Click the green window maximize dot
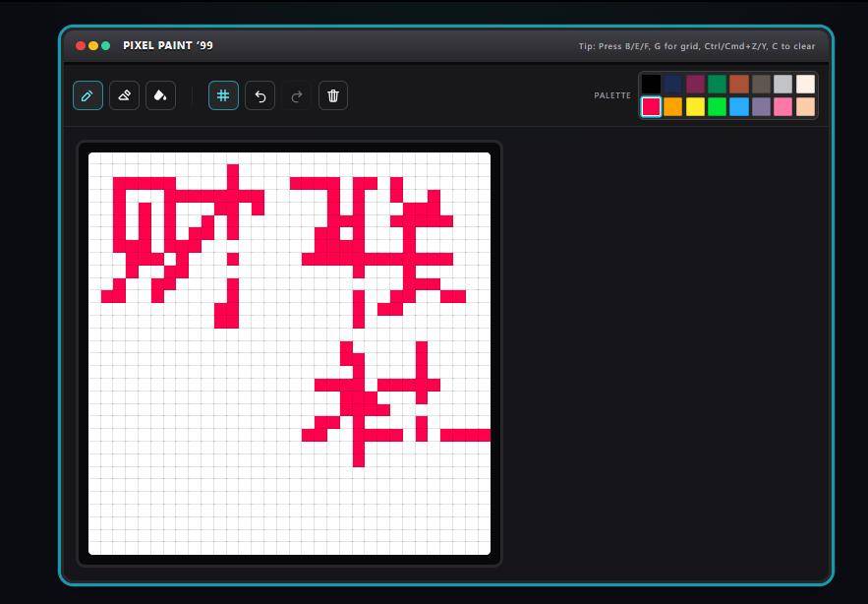868x604 pixels. pos(106,46)
